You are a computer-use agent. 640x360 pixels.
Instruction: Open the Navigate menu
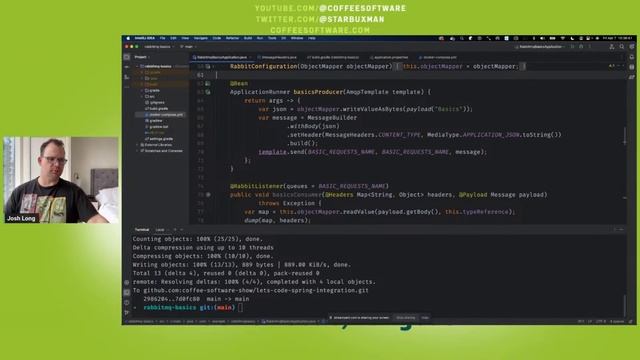pyautogui.click(x=200, y=38)
